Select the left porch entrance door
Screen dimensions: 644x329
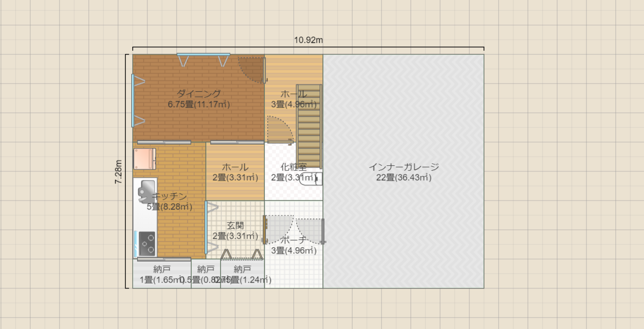[x=278, y=229]
